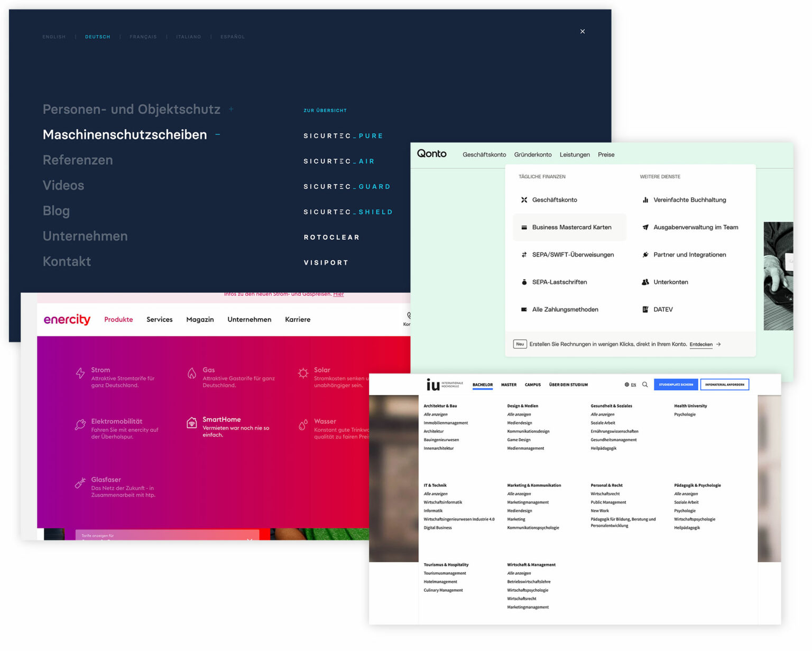Viewport: 812px width, 651px height.
Task: Follow the Entdecken link in Qonto
Action: [701, 344]
